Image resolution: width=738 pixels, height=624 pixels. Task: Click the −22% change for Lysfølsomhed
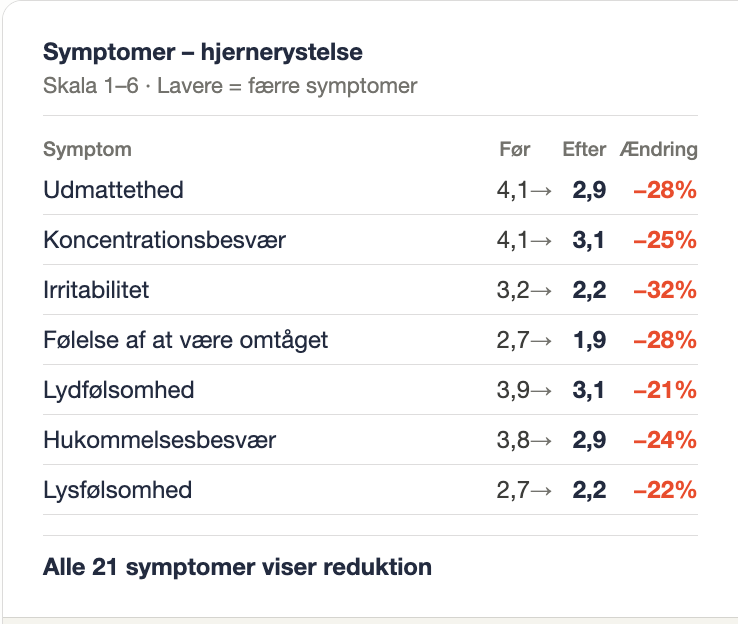[665, 490]
